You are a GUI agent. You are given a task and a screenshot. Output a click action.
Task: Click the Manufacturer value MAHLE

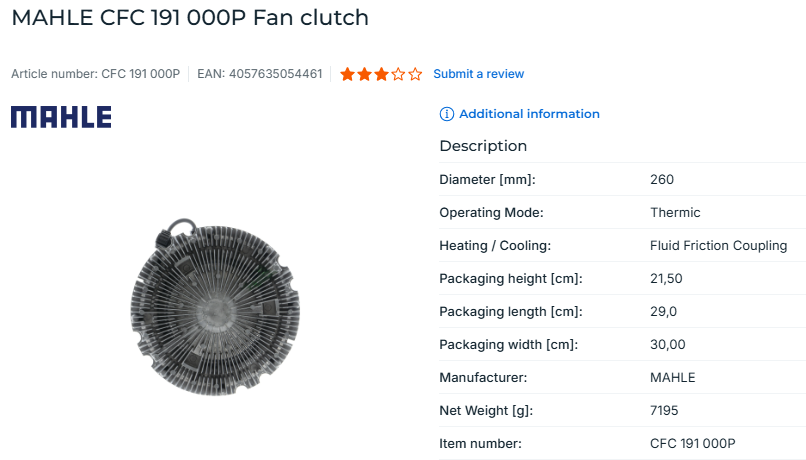tap(672, 378)
